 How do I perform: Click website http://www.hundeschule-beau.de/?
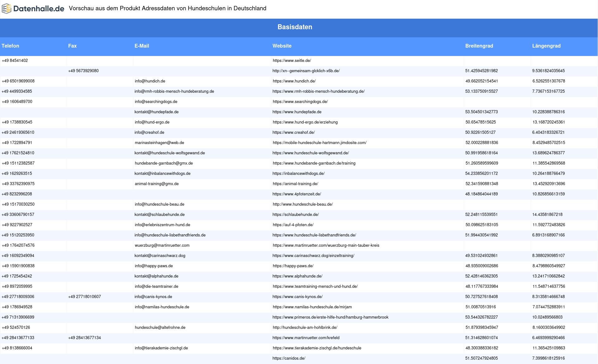click(x=303, y=204)
